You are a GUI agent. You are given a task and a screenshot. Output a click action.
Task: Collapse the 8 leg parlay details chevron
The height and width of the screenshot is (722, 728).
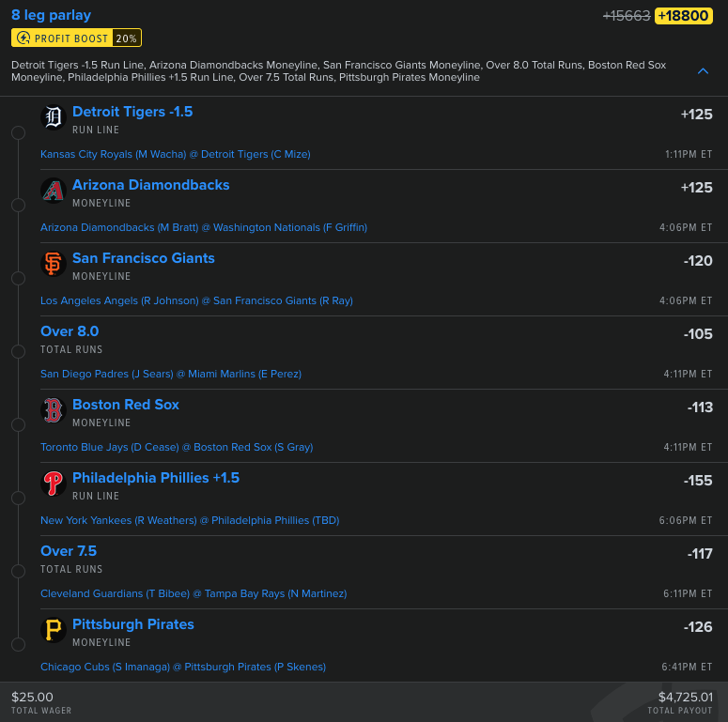(x=703, y=71)
